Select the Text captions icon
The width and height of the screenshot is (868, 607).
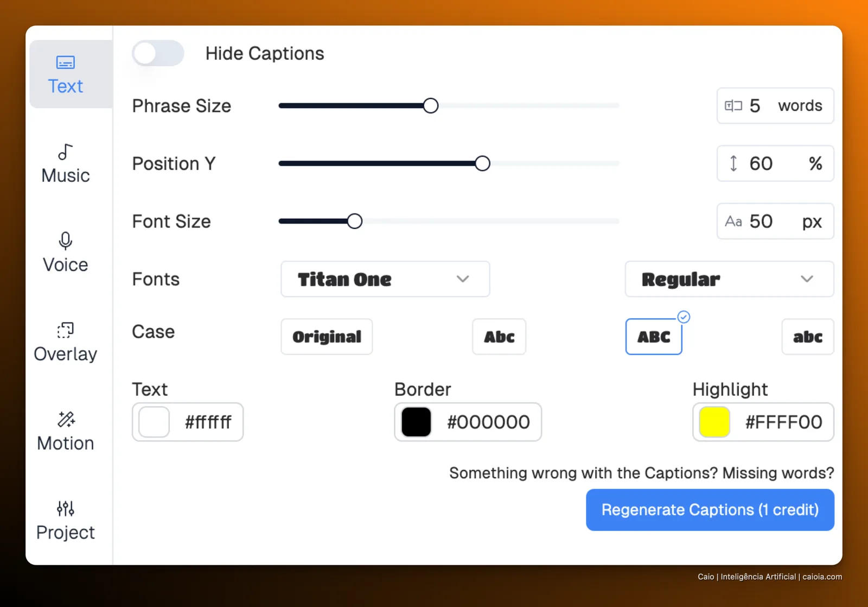pyautogui.click(x=66, y=62)
